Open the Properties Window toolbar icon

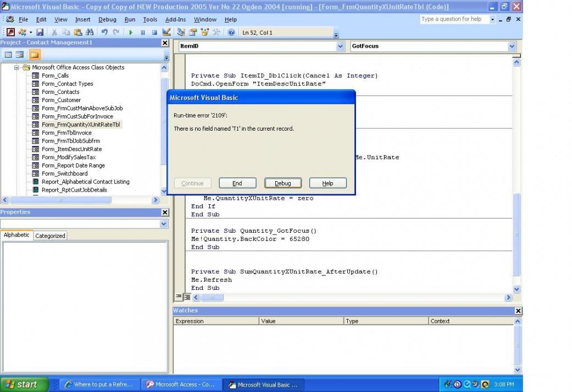(193, 32)
